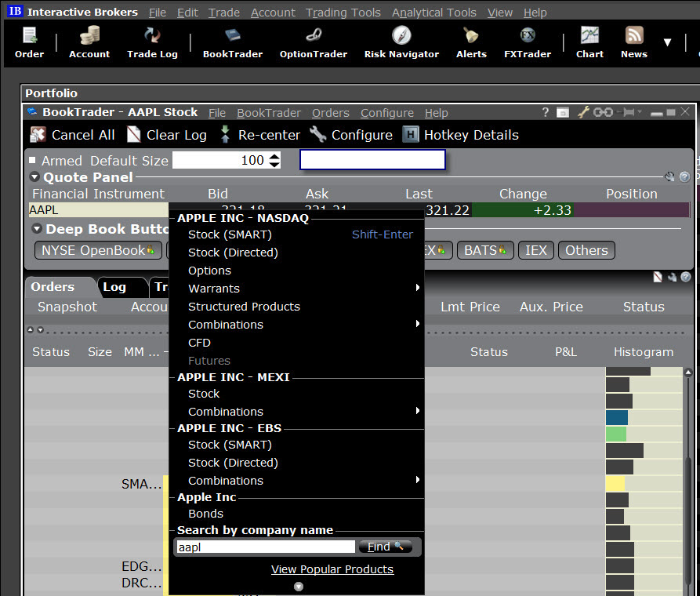The image size is (700, 596).
Task: Open the BookTrader Orders menu
Action: [x=330, y=113]
